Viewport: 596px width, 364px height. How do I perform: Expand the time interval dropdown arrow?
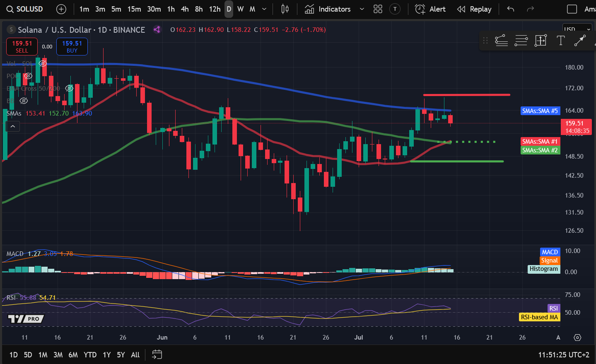(264, 9)
